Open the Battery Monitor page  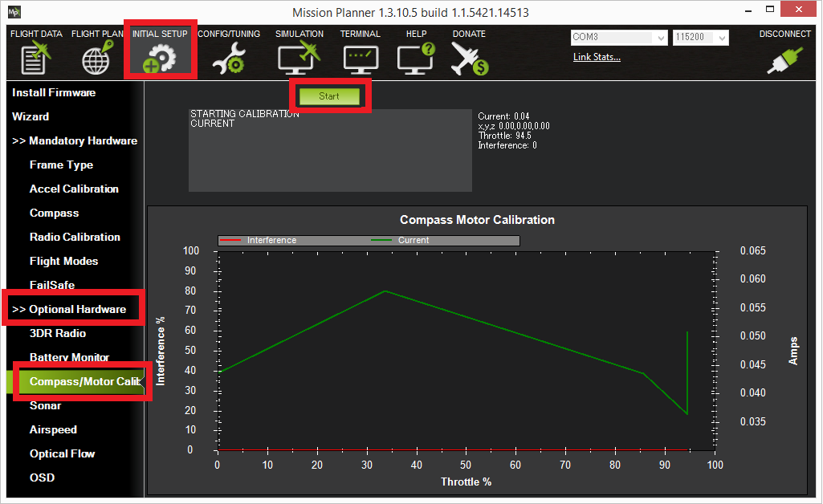point(69,357)
